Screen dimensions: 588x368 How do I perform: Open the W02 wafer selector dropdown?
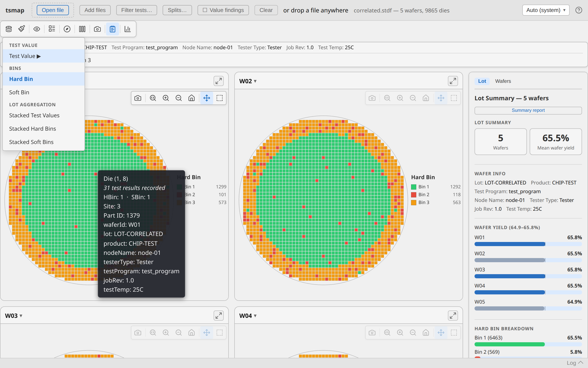pos(248,81)
